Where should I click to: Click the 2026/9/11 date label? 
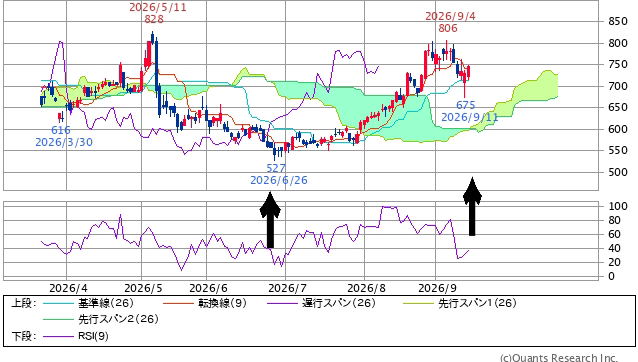tap(470, 117)
